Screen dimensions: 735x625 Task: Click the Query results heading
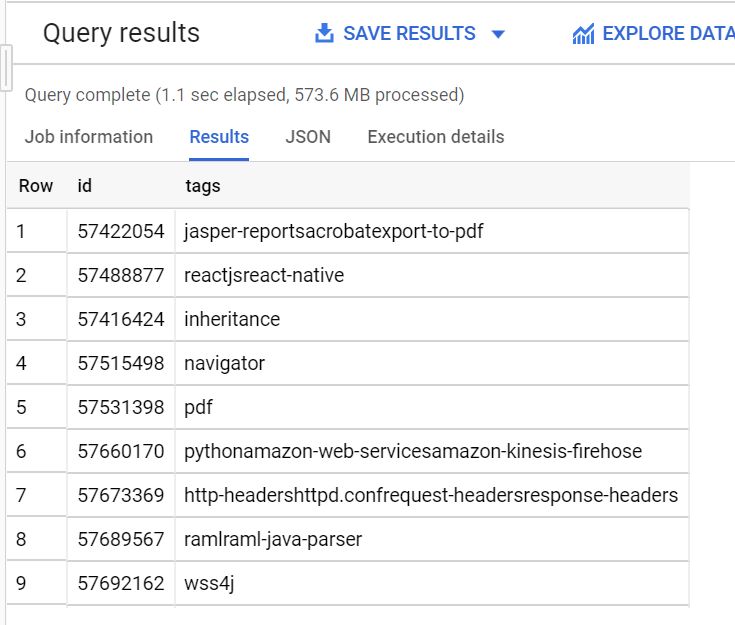click(121, 33)
